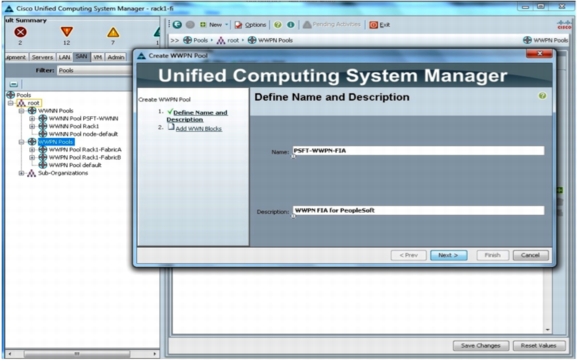Switch to the Admin tab
Screen dimensions: 578x362
[x=116, y=57]
